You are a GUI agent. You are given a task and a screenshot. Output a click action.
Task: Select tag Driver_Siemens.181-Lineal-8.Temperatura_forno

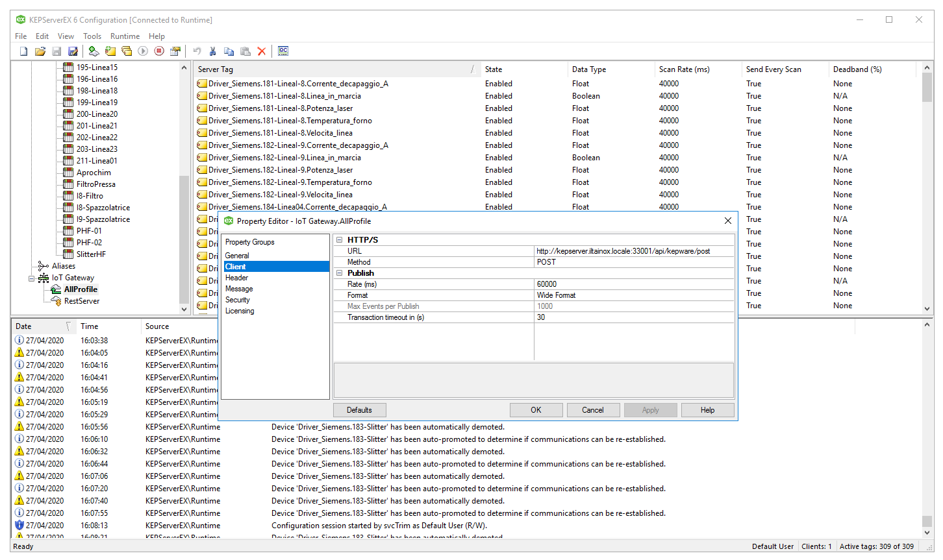point(290,121)
